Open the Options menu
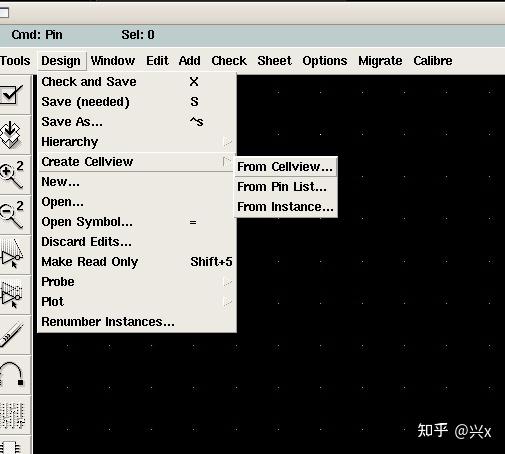The width and height of the screenshot is (505, 454). pos(325,61)
